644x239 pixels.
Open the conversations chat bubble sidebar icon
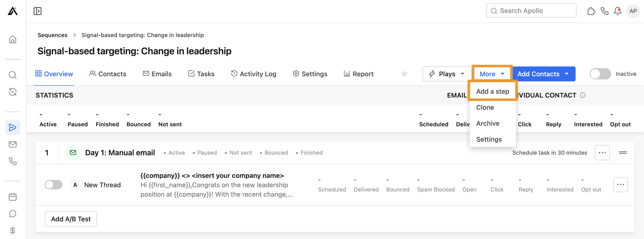pos(13,214)
